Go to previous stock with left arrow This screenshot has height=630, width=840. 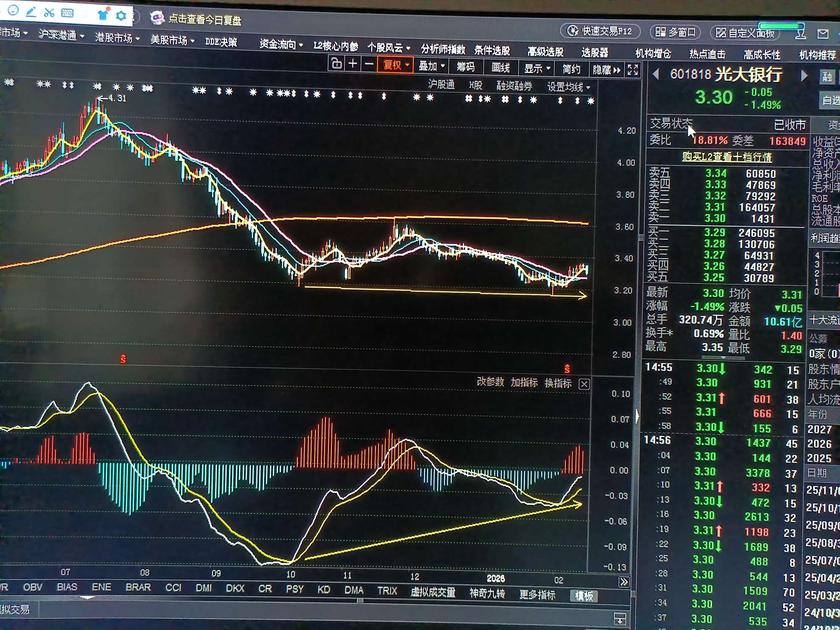(x=656, y=75)
